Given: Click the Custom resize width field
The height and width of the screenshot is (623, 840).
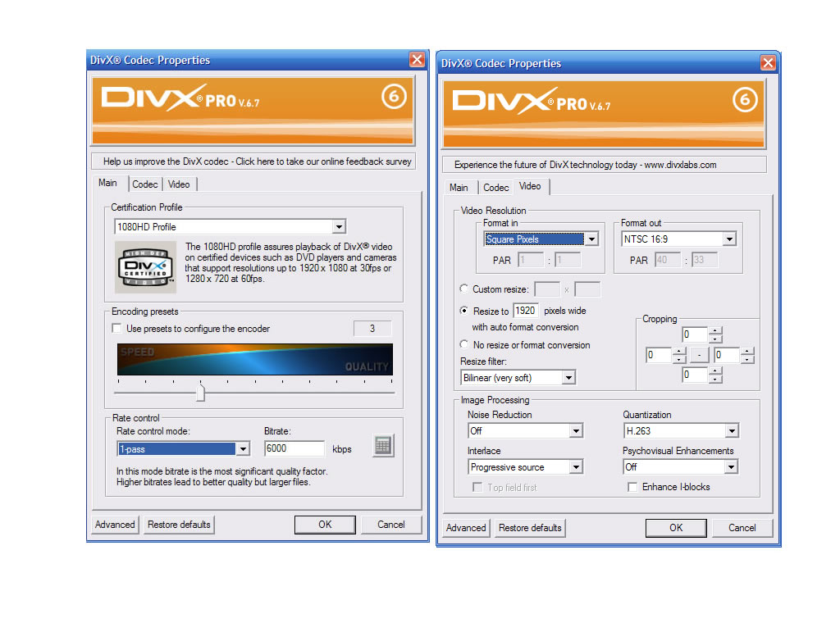Looking at the screenshot, I should pyautogui.click(x=547, y=289).
